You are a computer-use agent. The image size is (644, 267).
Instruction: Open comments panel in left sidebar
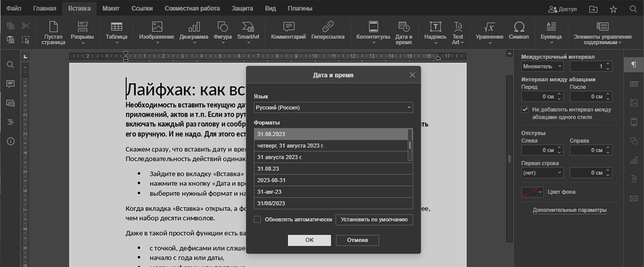[x=11, y=84]
